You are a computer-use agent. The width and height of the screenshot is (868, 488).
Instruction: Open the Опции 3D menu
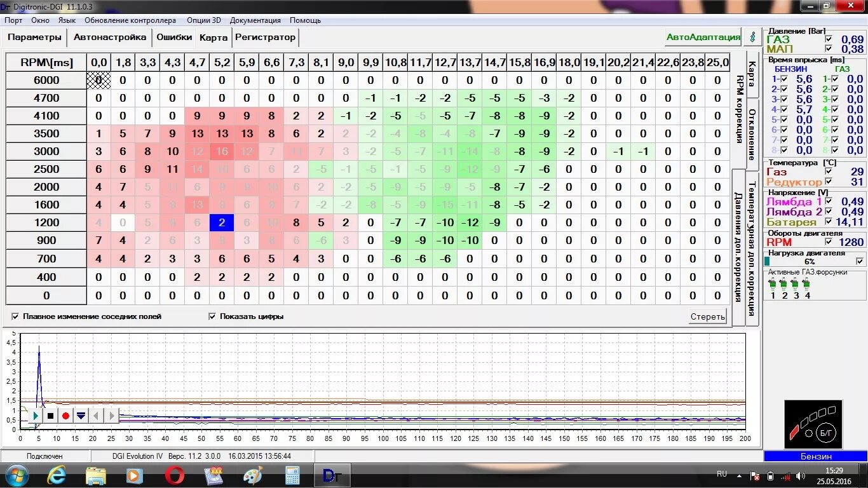click(203, 20)
